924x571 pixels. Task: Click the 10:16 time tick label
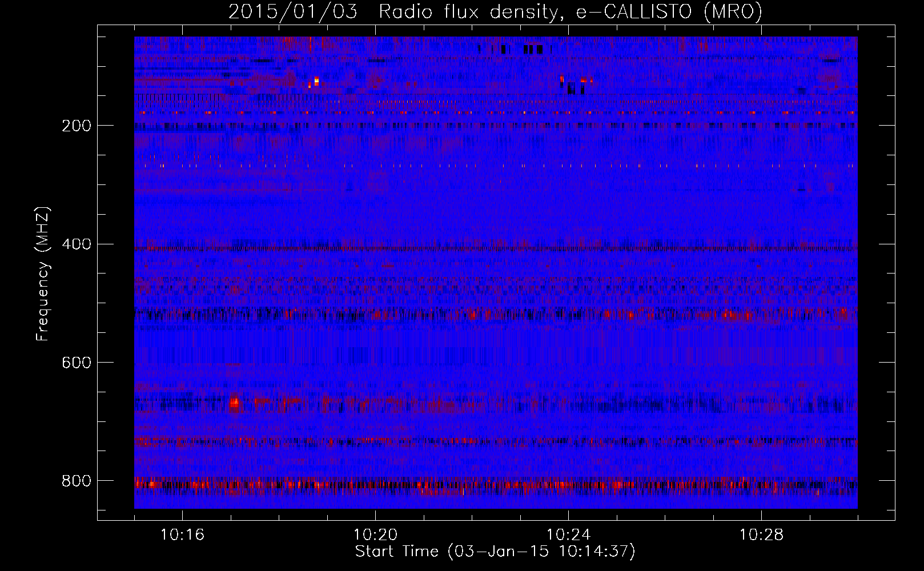pyautogui.click(x=182, y=535)
